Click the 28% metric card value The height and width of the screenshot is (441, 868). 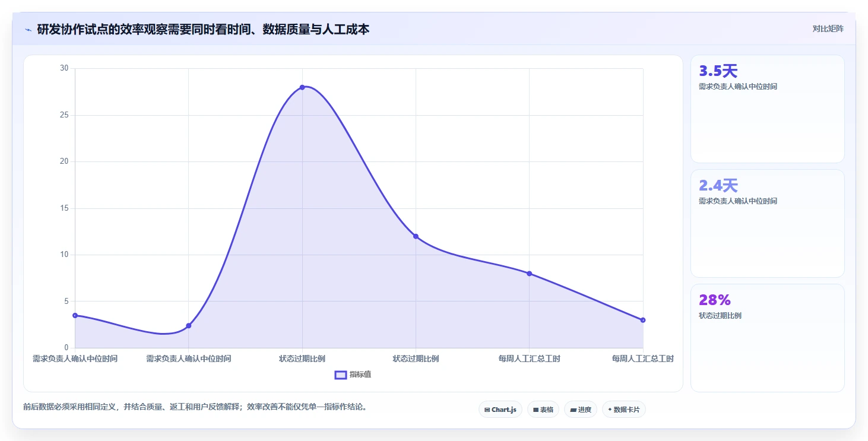(715, 300)
